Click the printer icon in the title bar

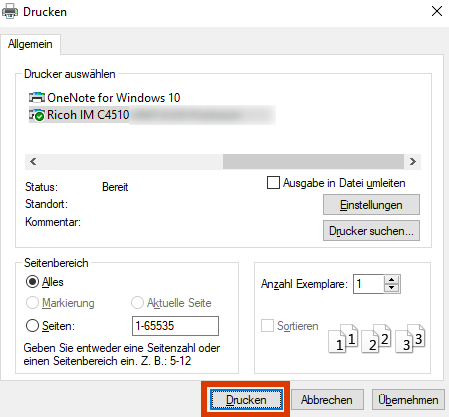[x=10, y=12]
